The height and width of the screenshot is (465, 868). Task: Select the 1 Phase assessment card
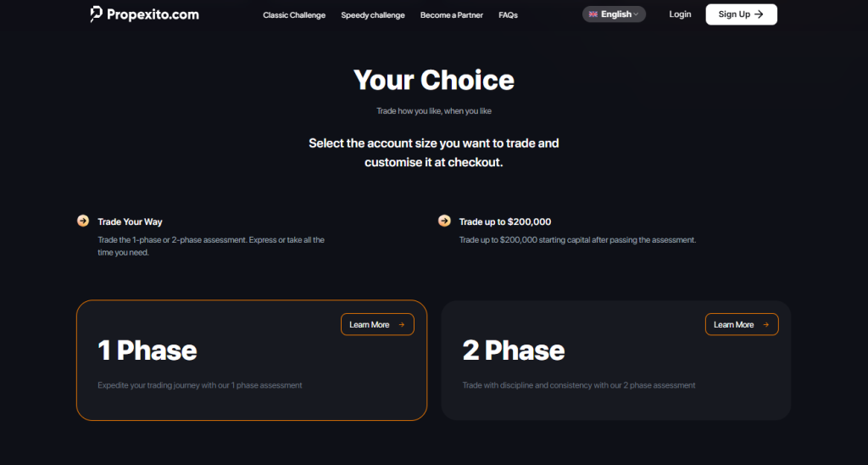(252, 373)
